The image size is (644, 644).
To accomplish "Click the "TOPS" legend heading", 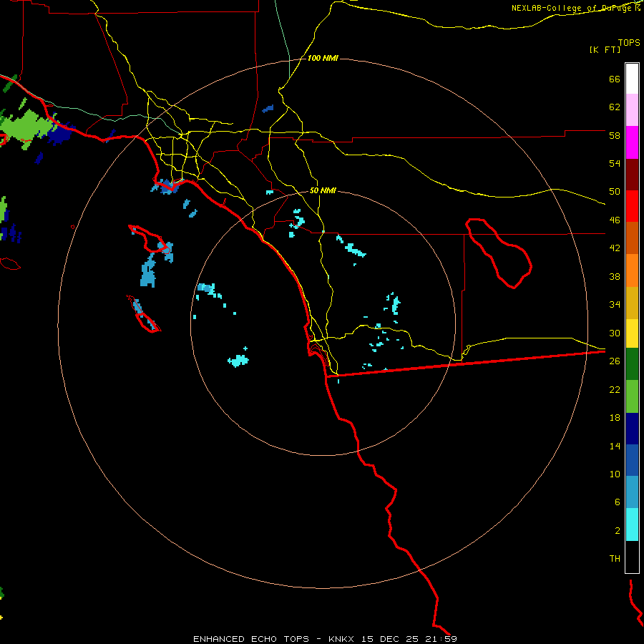I will click(x=629, y=42).
